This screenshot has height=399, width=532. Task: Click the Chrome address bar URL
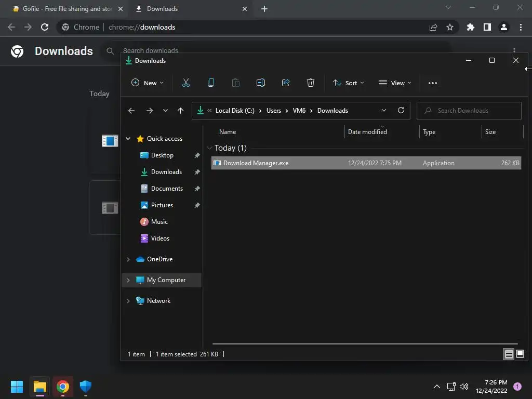tap(142, 27)
